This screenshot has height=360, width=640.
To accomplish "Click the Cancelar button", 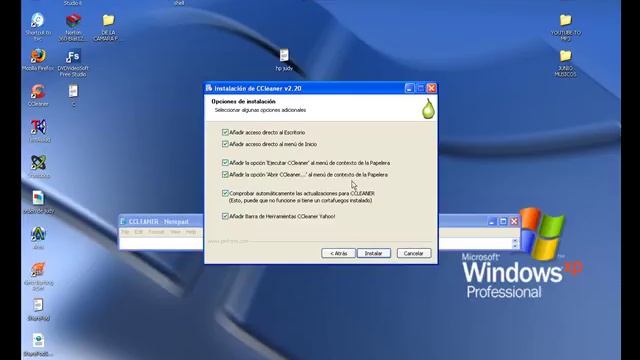I will [x=414, y=253].
